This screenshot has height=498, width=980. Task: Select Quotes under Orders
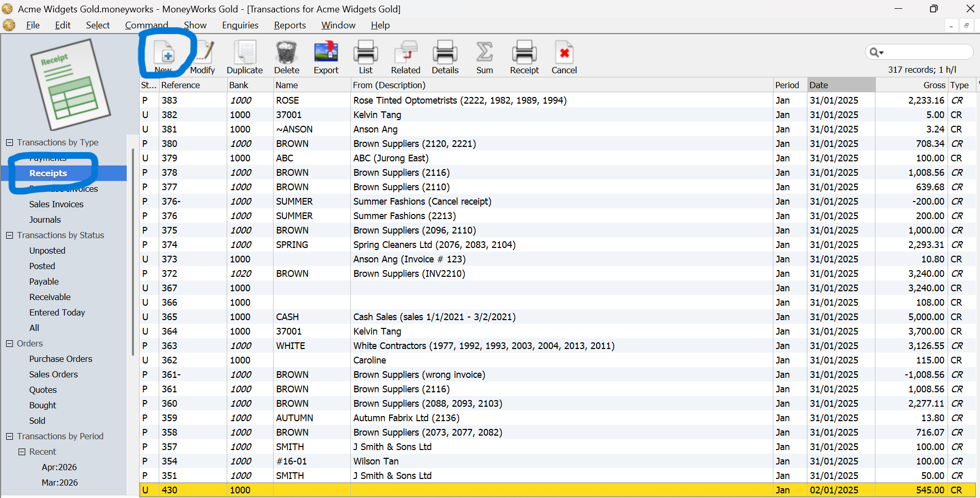coord(43,390)
